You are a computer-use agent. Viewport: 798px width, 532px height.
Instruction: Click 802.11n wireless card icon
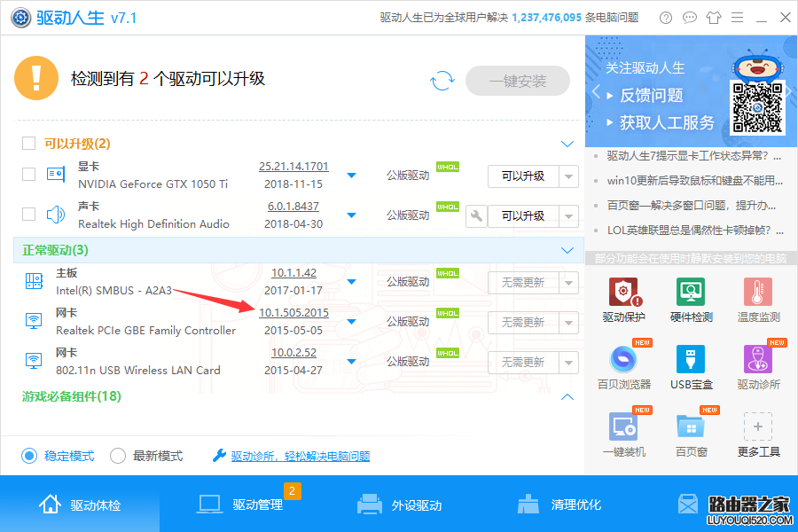point(34,361)
